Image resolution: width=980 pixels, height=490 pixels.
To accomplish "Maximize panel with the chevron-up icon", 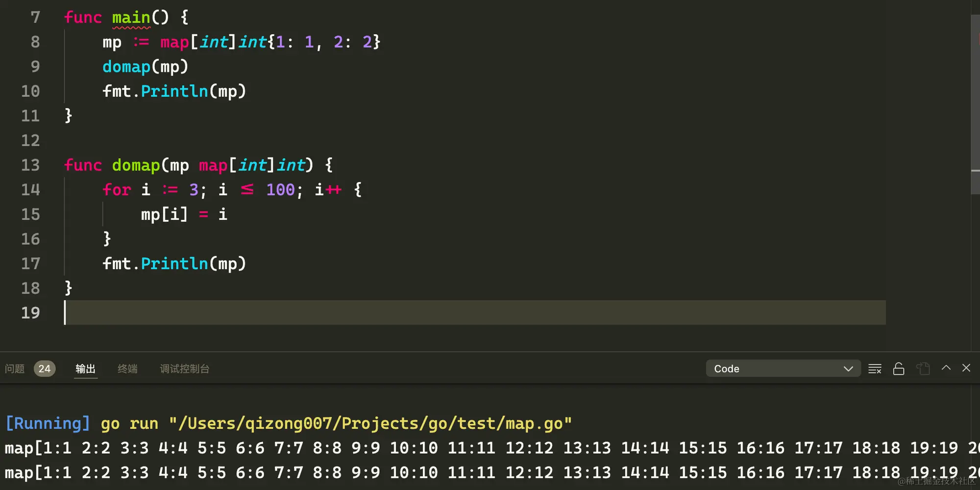I will (946, 368).
